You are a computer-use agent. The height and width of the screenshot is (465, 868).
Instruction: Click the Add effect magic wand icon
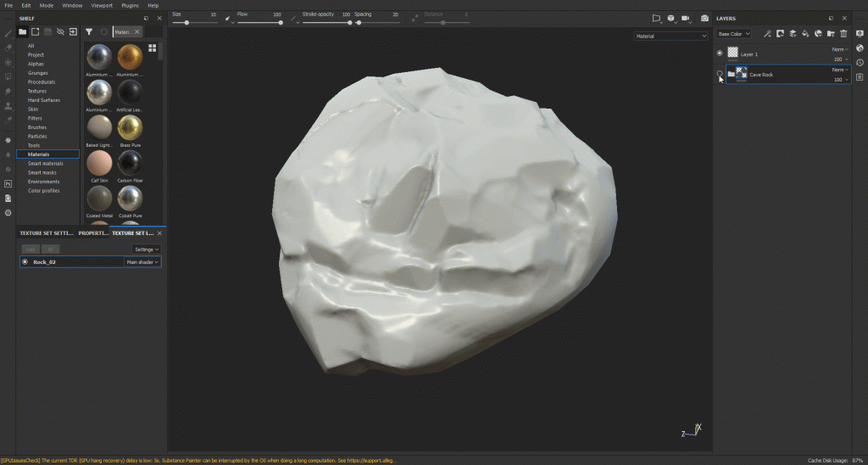coord(767,34)
